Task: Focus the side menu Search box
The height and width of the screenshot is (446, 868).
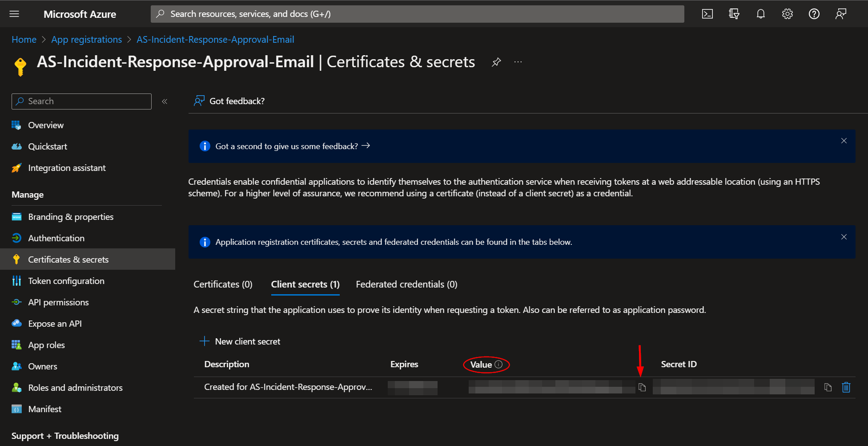Action: (81, 101)
